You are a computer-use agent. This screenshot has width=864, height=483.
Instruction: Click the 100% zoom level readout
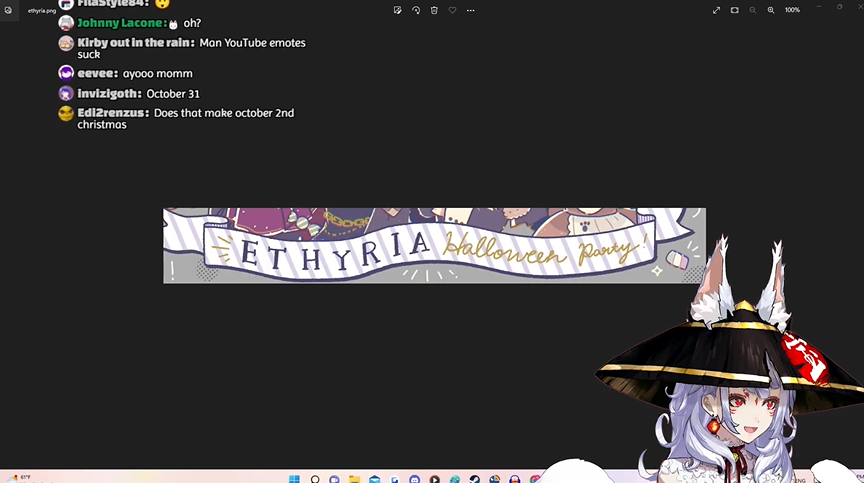[792, 10]
